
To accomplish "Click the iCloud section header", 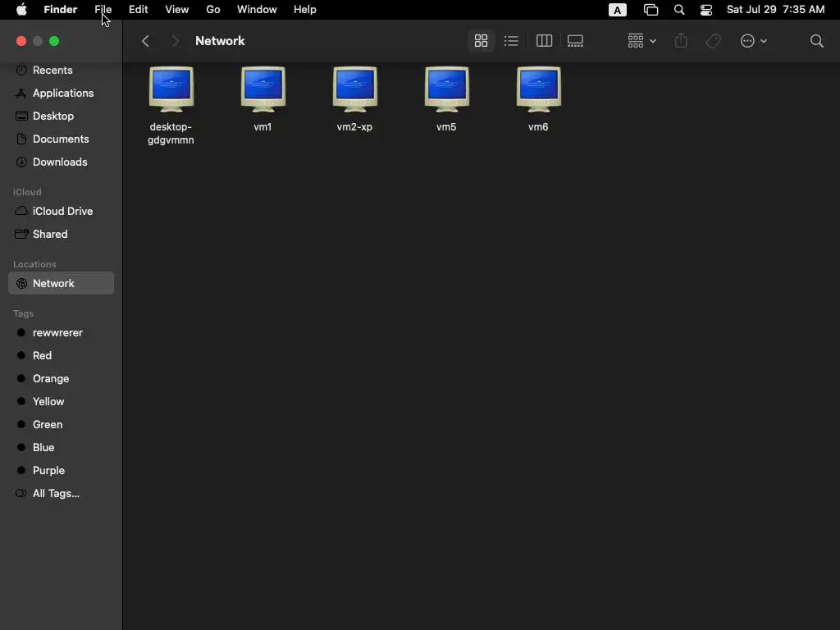I will pyautogui.click(x=27, y=192).
